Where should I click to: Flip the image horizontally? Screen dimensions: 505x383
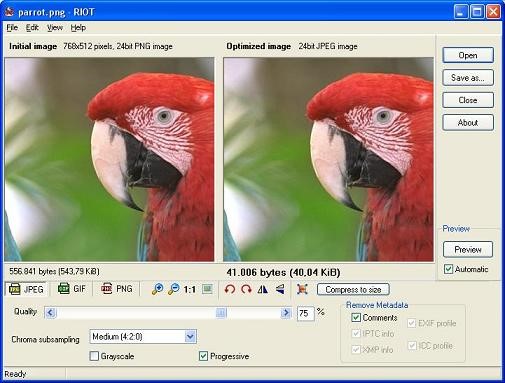click(263, 289)
